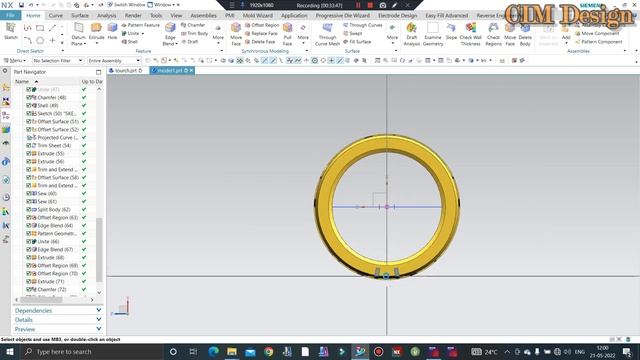Open the Mold Wizard tab
Image resolution: width=640 pixels, height=360 pixels.
click(x=258, y=15)
